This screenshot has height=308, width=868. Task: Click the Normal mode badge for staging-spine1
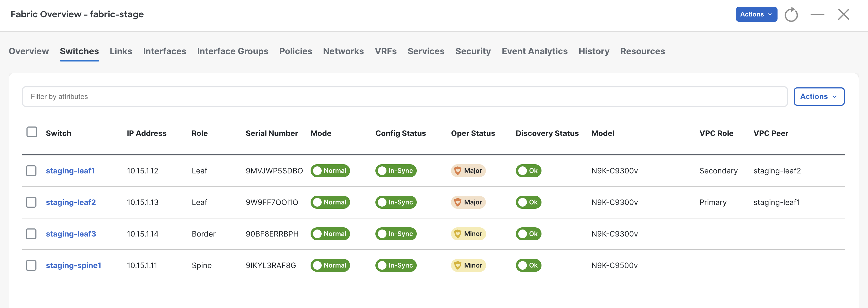click(330, 265)
